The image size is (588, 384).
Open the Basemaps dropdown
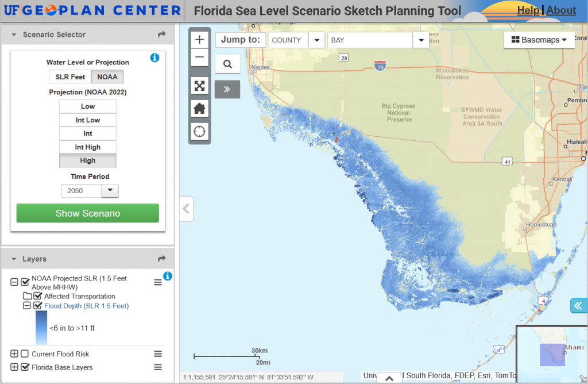point(539,40)
